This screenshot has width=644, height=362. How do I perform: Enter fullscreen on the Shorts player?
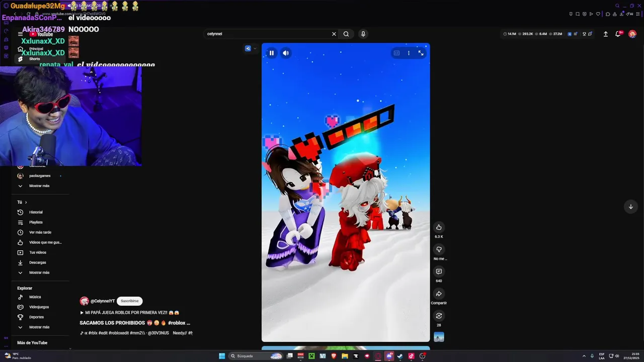[x=421, y=53]
